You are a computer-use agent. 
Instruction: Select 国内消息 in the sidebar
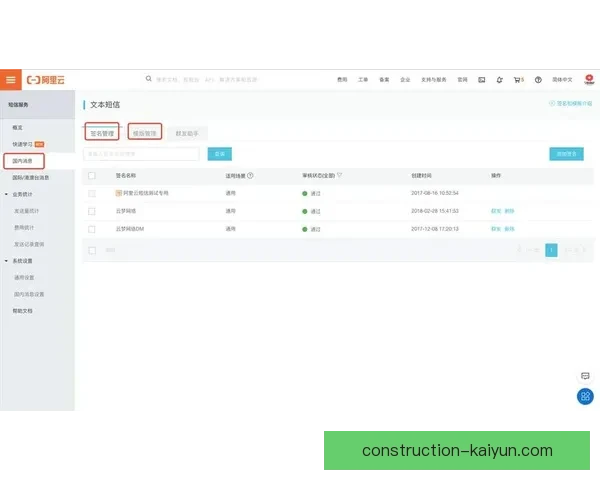[24, 160]
